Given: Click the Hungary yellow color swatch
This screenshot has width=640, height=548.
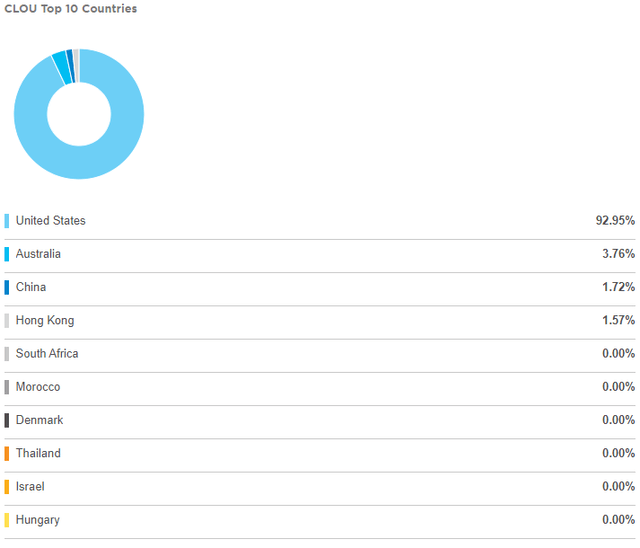Looking at the screenshot, I should click(7, 520).
